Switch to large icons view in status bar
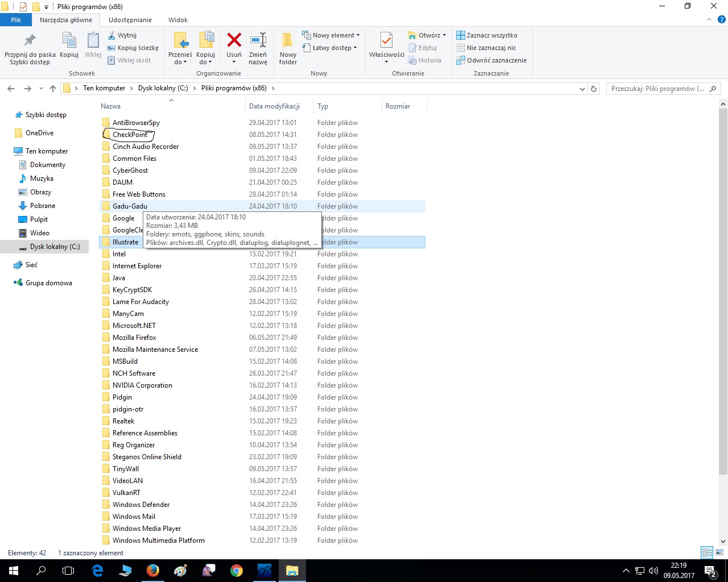728x582 pixels. [719, 552]
